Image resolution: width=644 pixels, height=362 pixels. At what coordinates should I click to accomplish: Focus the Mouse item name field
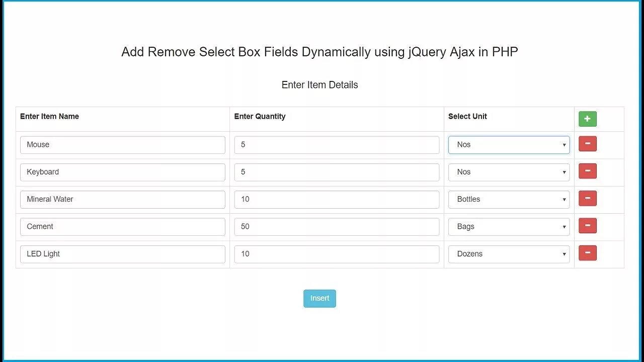122,145
